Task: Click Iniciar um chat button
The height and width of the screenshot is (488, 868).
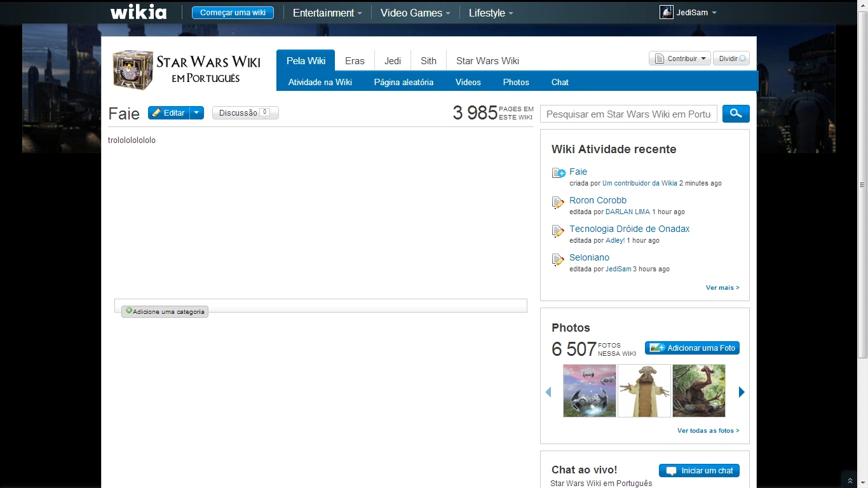Action: click(699, 471)
